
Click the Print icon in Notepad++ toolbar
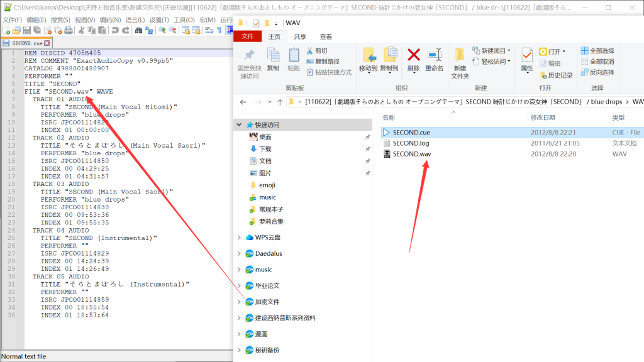pos(68,30)
